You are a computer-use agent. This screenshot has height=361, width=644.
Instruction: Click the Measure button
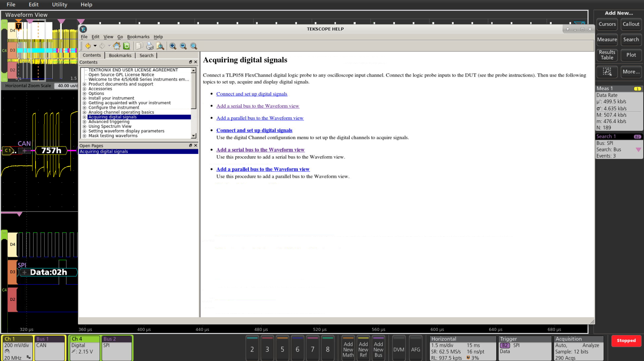pyautogui.click(x=607, y=40)
